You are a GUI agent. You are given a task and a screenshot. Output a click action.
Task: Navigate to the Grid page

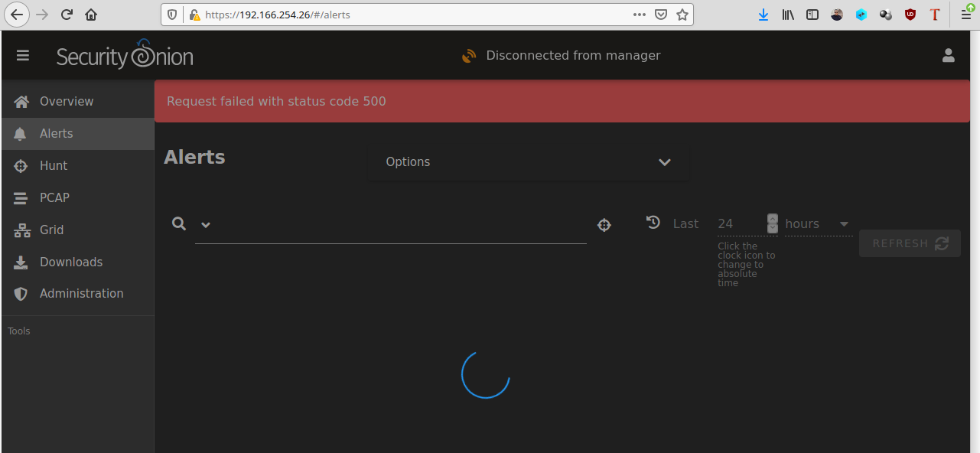(x=77, y=230)
